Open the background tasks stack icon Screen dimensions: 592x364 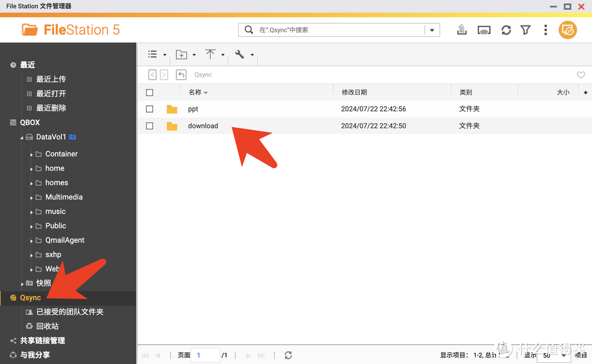pyautogui.click(x=462, y=30)
